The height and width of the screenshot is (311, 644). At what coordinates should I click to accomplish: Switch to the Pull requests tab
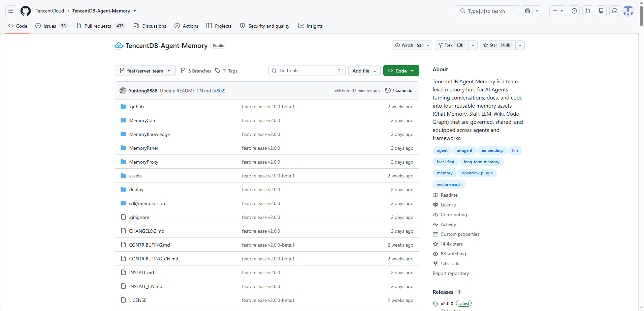click(101, 26)
